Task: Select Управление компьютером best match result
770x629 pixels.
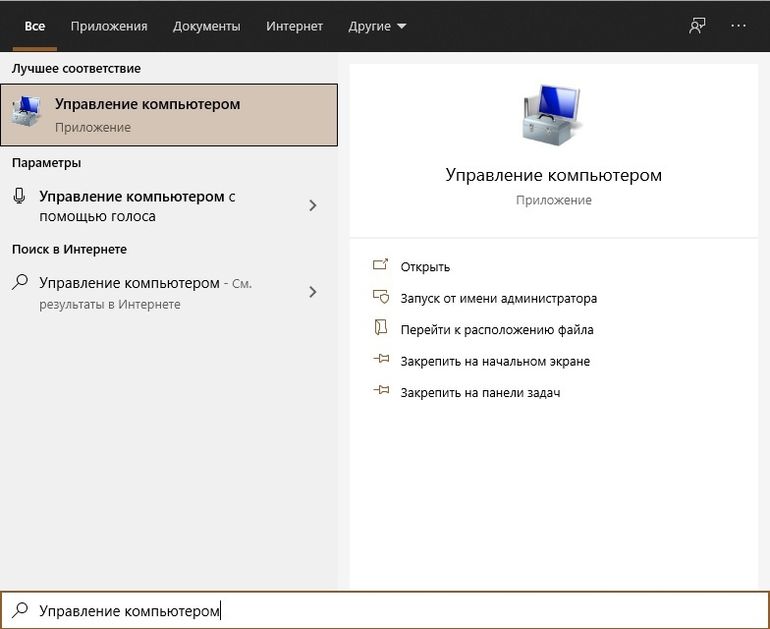Action: pyautogui.click(x=169, y=115)
